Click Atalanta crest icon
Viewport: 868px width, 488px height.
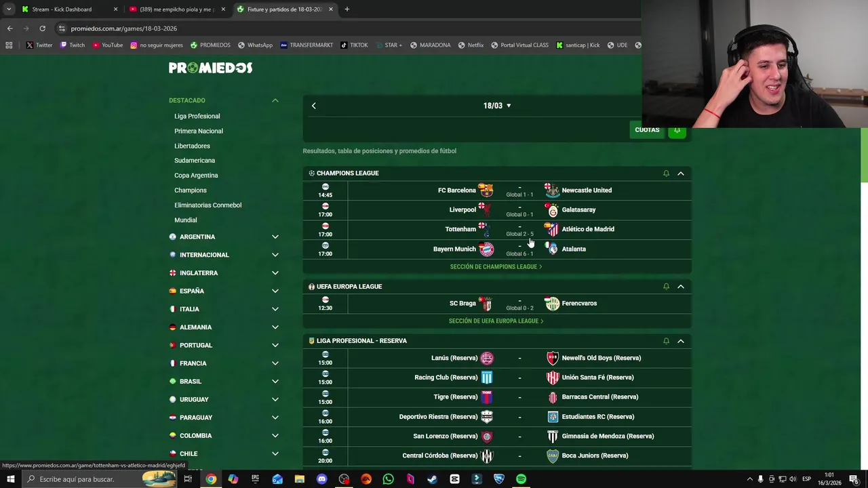(x=553, y=249)
